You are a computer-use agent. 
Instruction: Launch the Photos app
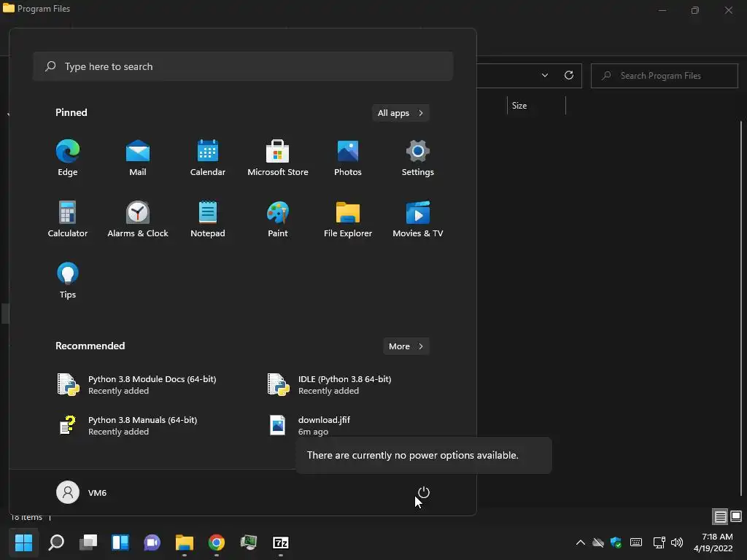pos(348,157)
